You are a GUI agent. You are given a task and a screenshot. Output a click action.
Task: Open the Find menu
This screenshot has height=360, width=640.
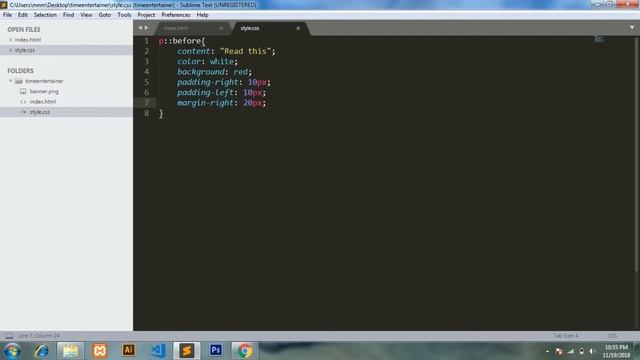(68, 15)
